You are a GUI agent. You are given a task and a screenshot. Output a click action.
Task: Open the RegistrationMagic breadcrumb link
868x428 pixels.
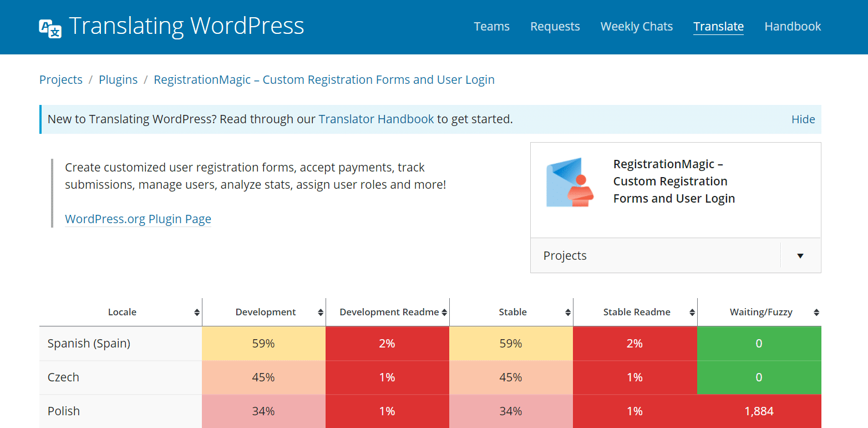click(x=324, y=79)
